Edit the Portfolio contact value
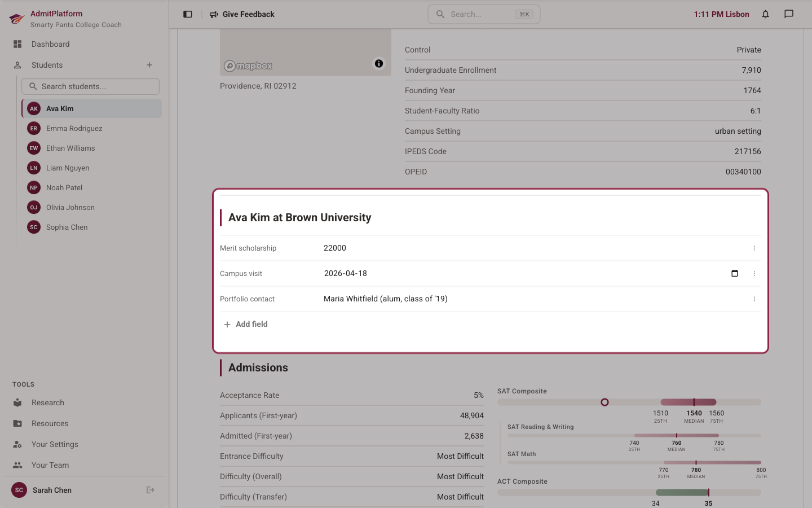812x508 pixels. point(533,299)
